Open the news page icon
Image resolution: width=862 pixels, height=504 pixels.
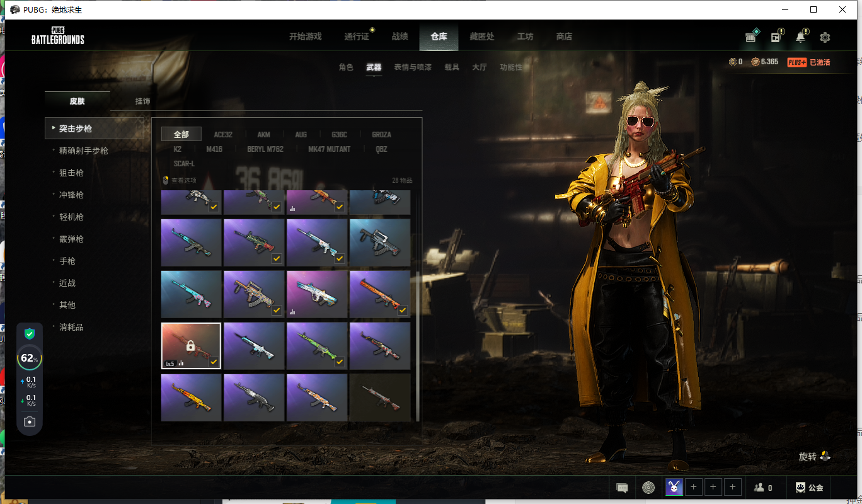pos(776,37)
